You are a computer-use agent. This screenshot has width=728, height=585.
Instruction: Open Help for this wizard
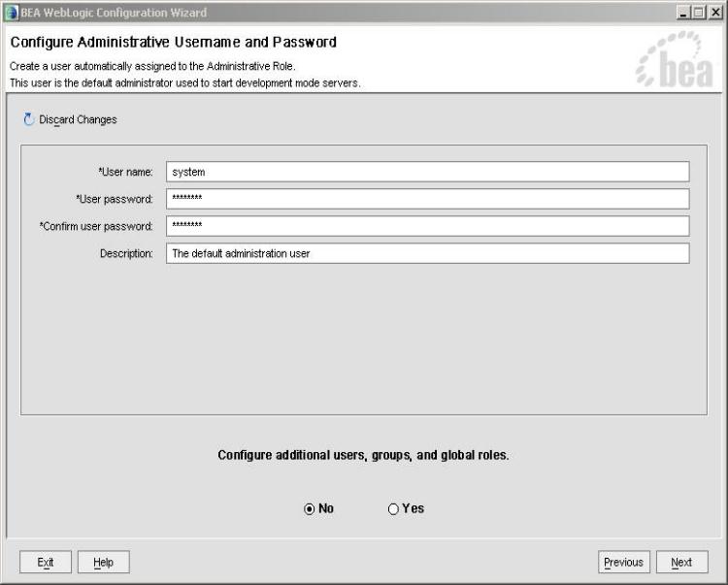[x=104, y=562]
